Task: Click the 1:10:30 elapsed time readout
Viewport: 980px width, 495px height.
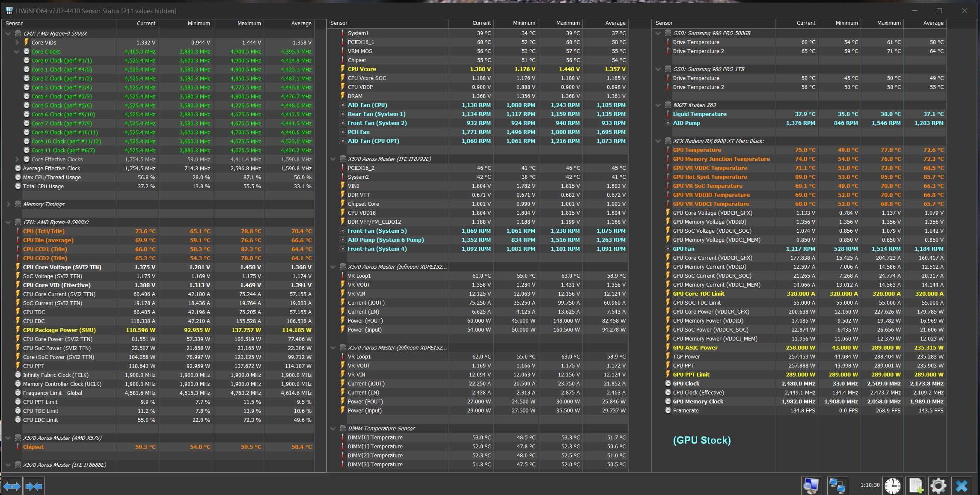Action: [x=870, y=485]
